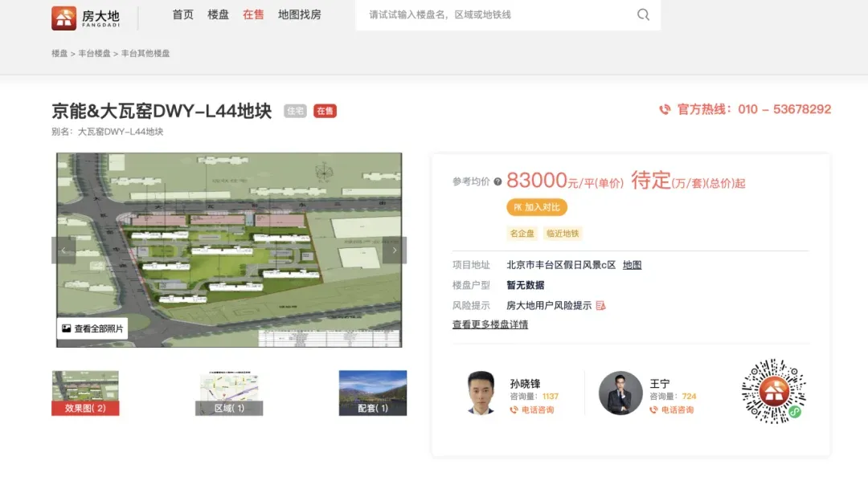Select the 配套(1) thumbnail
Image resolution: width=868 pixels, height=493 pixels.
(x=373, y=393)
